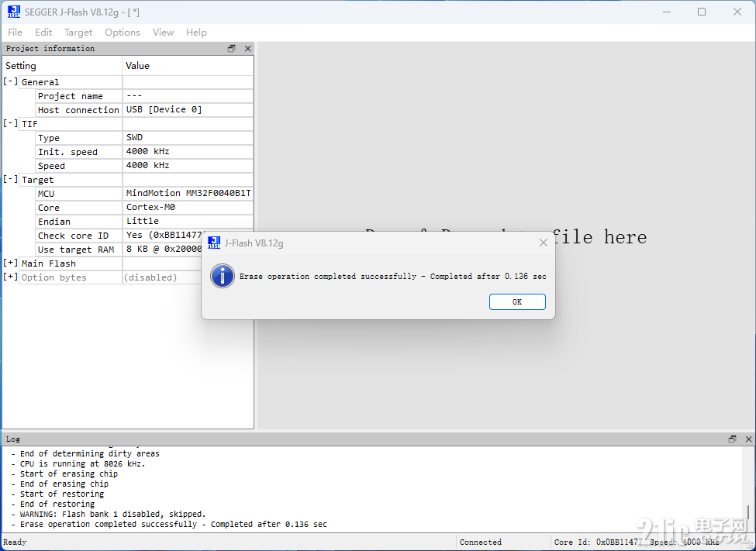The height and width of the screenshot is (551, 756).
Task: Expand the Option bytes section
Action: point(10,277)
